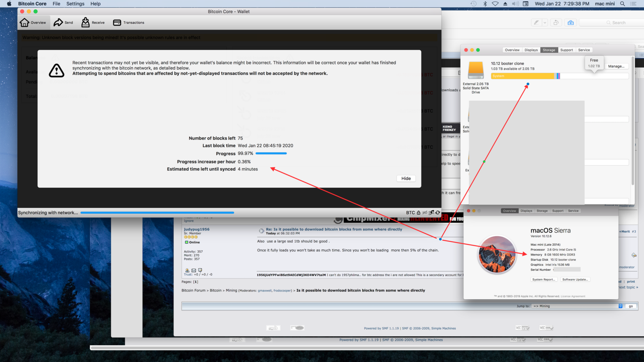Open Notification Center icon
The height and width of the screenshot is (362, 644).
pos(633,4)
